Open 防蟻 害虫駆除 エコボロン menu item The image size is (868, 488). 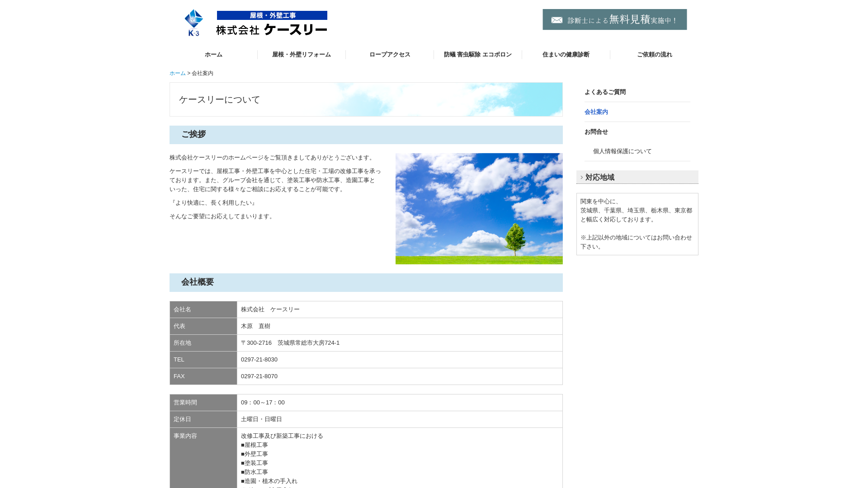[x=478, y=55]
